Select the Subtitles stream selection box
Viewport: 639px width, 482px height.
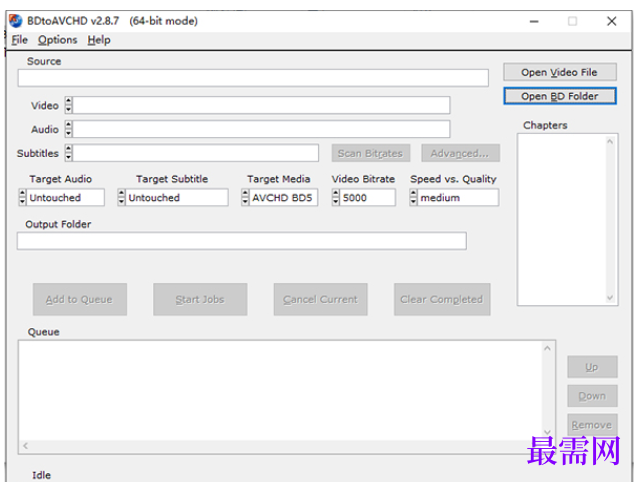click(196, 153)
